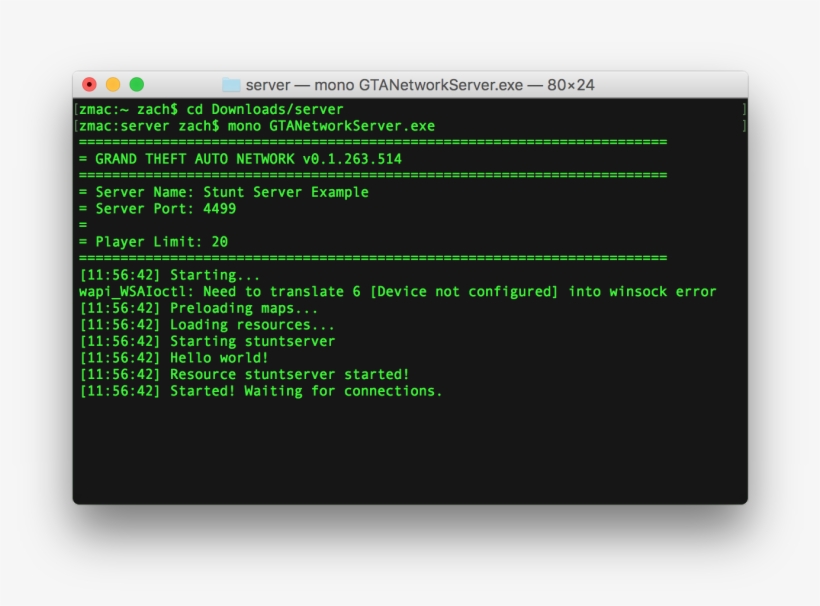820x606 pixels.
Task: Select the Player Limit: 20 line
Action: (x=155, y=241)
